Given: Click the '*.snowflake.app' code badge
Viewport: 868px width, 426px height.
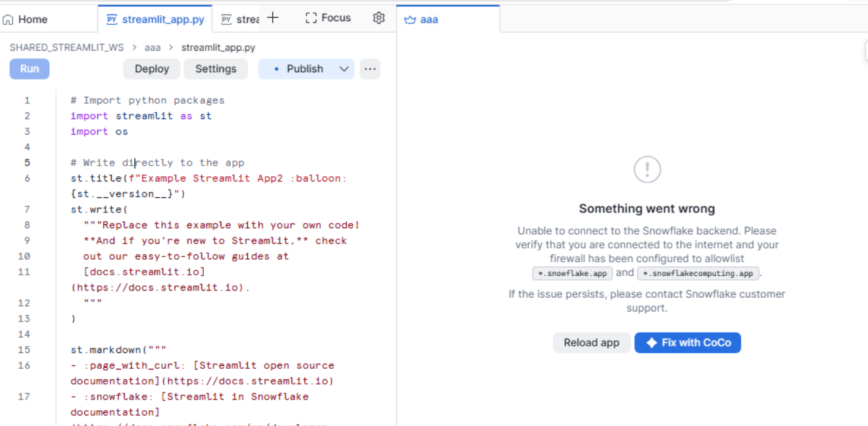Looking at the screenshot, I should 573,273.
